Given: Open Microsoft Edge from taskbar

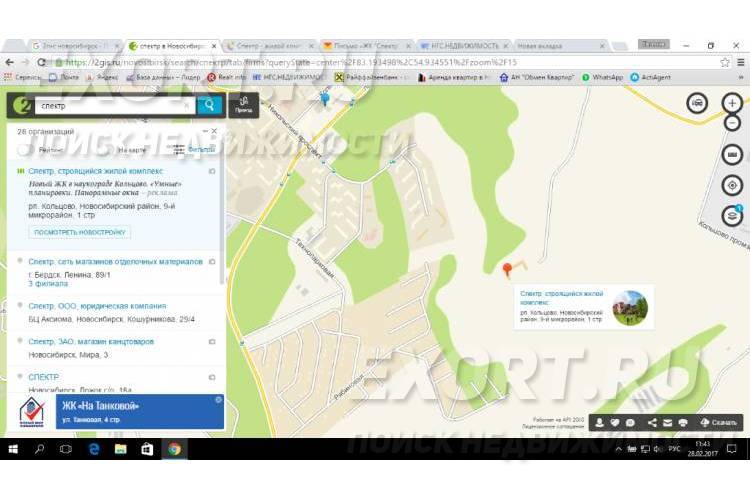Looking at the screenshot, I should pos(94,449).
